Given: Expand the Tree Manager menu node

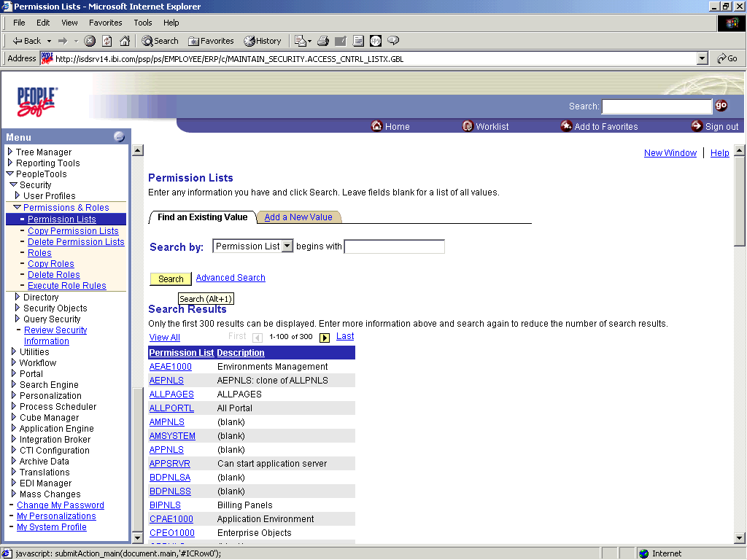Looking at the screenshot, I should pos(10,152).
